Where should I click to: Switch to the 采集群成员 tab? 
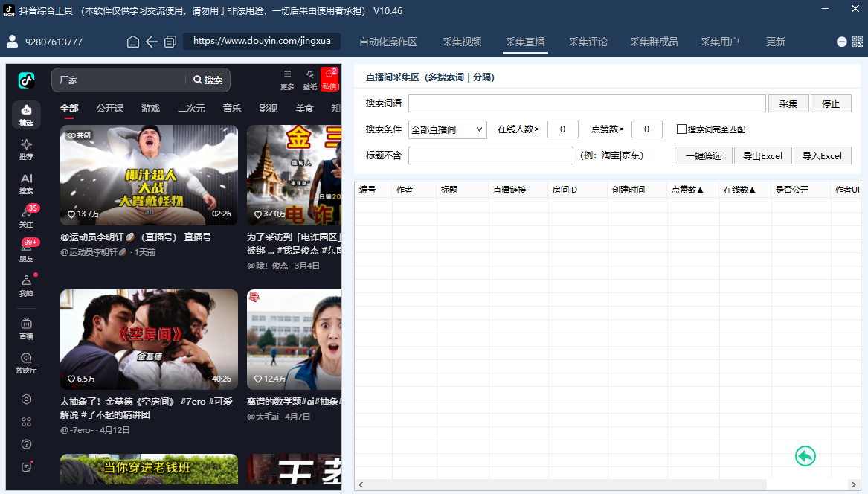pos(654,42)
